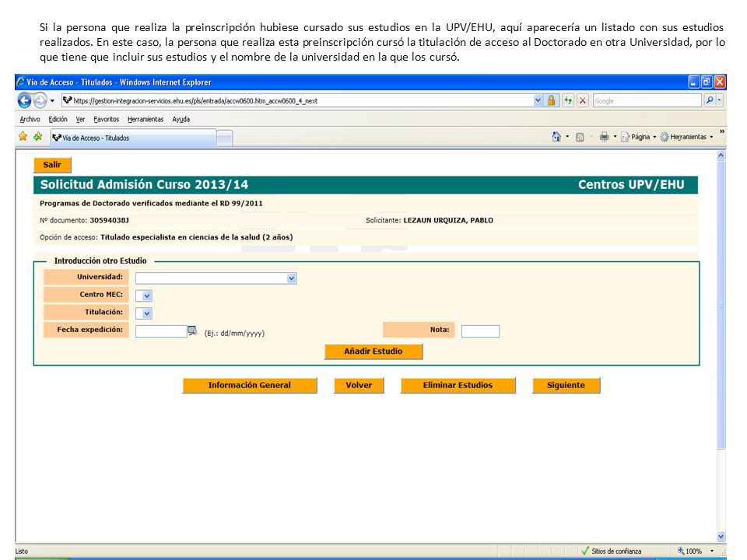Screen dimensions: 747x560
Task: Open the Edición menu
Action: click(58, 119)
